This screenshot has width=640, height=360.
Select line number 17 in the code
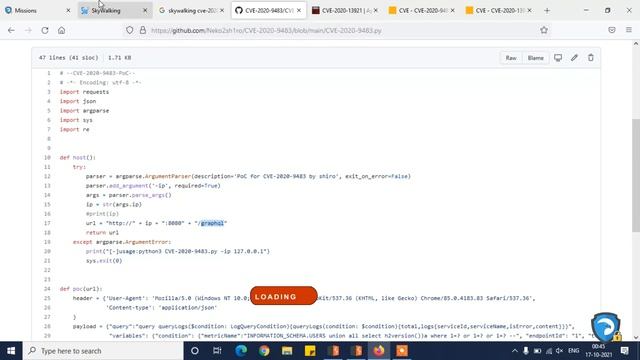[x=47, y=223]
